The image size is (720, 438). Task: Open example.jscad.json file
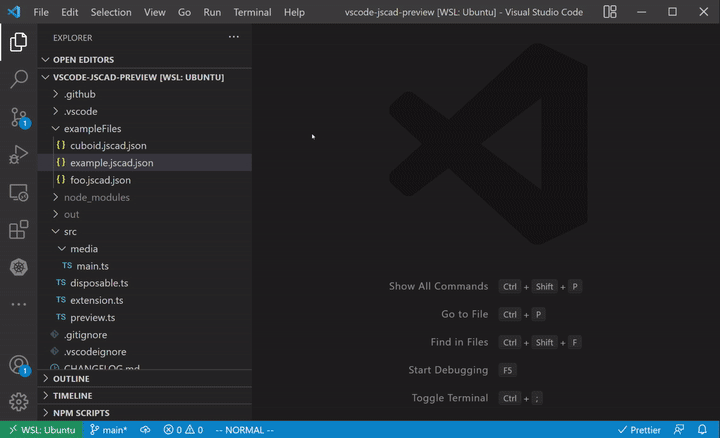tap(145, 163)
